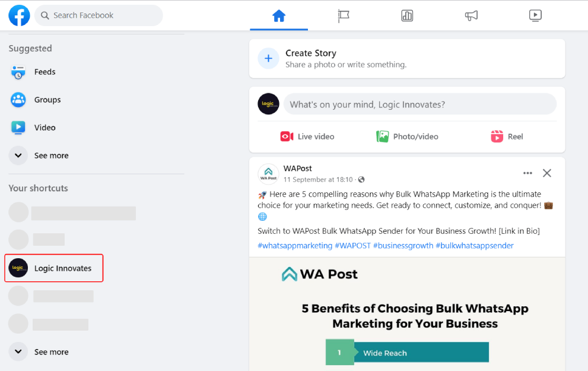This screenshot has height=371, width=588.
Task: Open the Watch video icon in top bar
Action: 535,16
